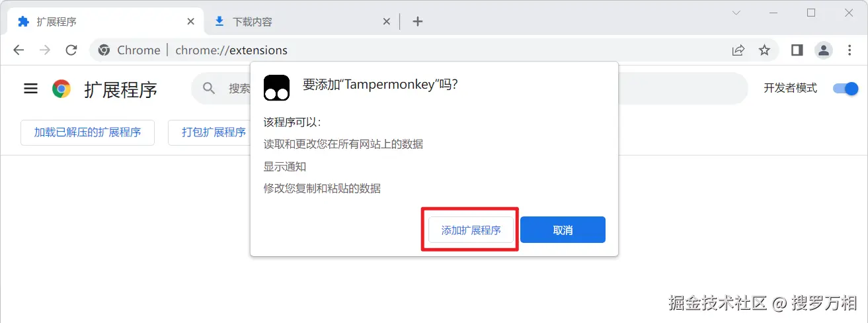The image size is (868, 323).
Task: Click 取消 to cancel adding extension
Action: coord(563,230)
